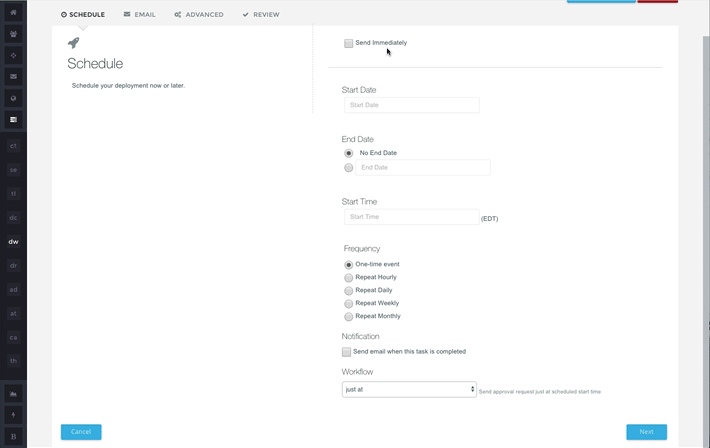Click the home icon in the sidebar

coord(13,13)
